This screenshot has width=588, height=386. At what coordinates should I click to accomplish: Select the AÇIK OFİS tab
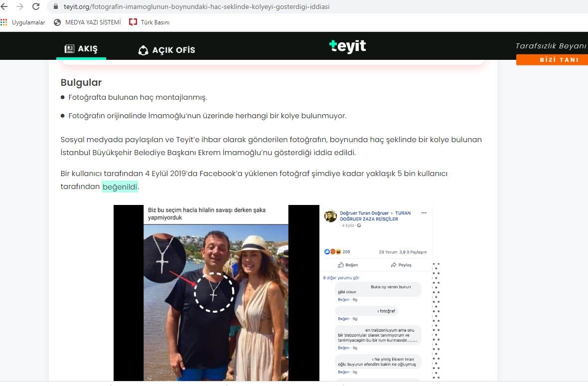[166, 50]
